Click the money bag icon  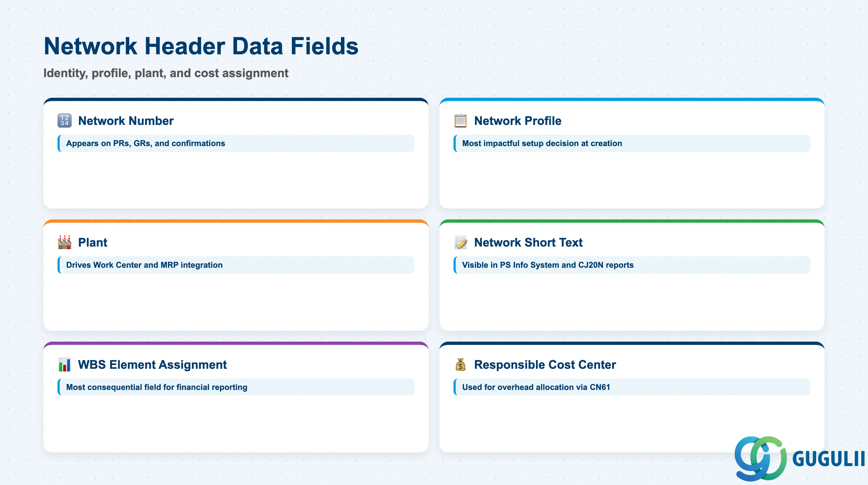(x=460, y=365)
